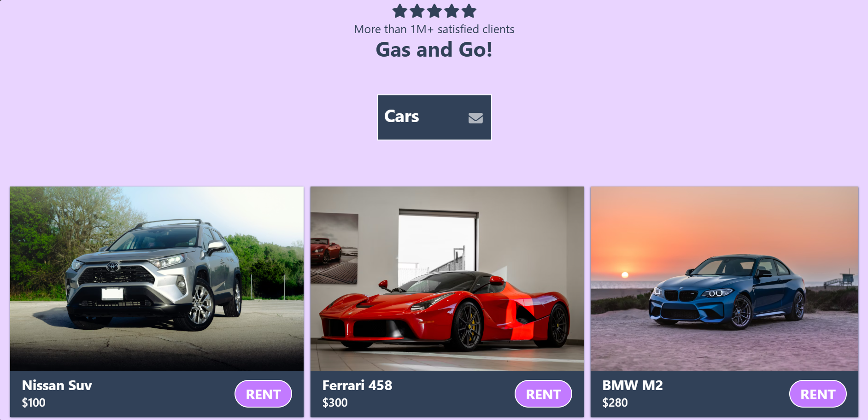Click the $280 price text

(615, 402)
